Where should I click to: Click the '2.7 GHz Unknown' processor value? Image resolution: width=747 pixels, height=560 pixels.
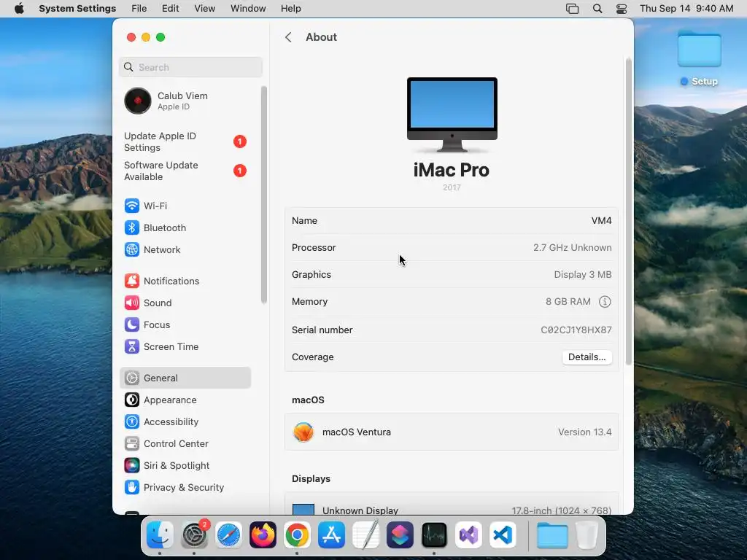(572, 248)
